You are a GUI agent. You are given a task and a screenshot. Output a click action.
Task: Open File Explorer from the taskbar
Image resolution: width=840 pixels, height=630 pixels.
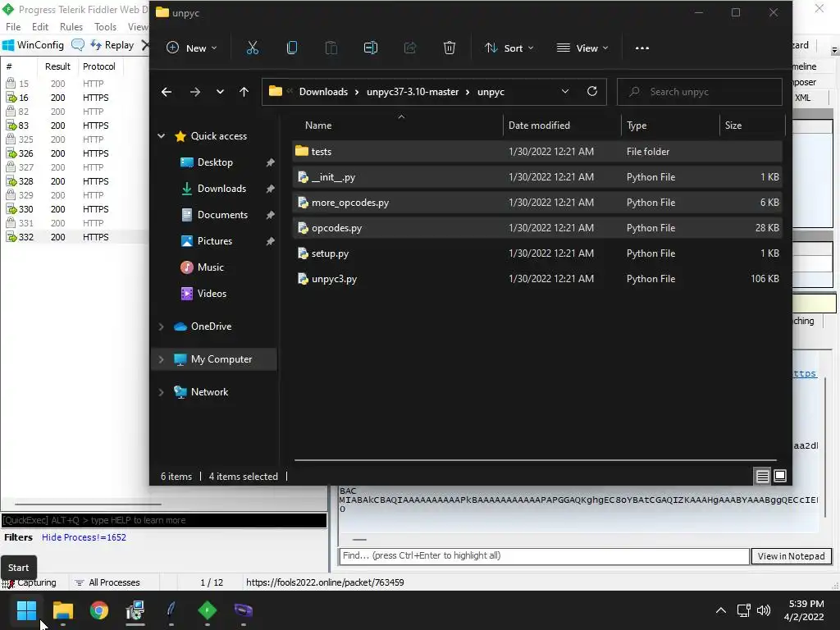(62, 610)
